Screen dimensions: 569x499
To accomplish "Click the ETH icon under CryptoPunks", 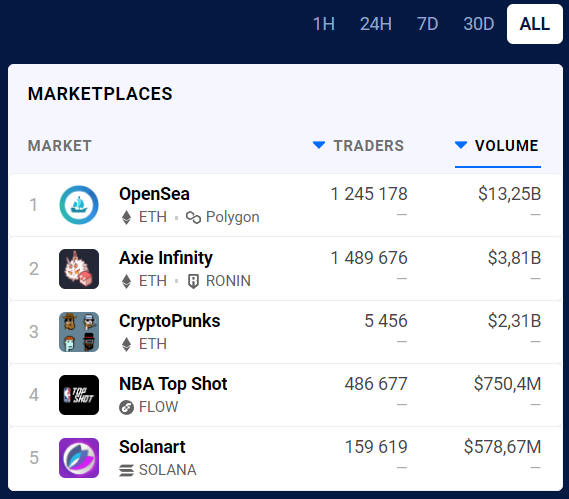I will (126, 344).
